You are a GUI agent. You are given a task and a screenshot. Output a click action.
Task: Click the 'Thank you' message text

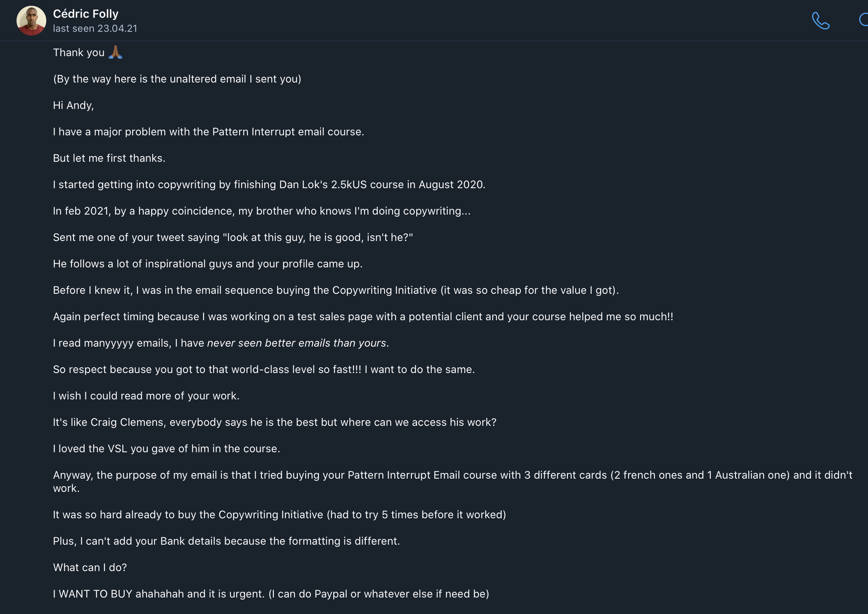tap(79, 52)
